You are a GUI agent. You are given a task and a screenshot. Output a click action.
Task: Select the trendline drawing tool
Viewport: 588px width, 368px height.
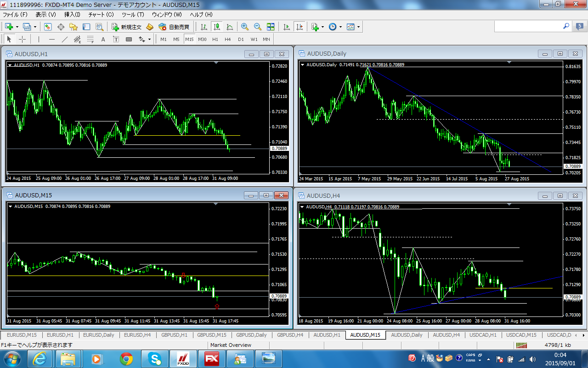click(x=65, y=40)
